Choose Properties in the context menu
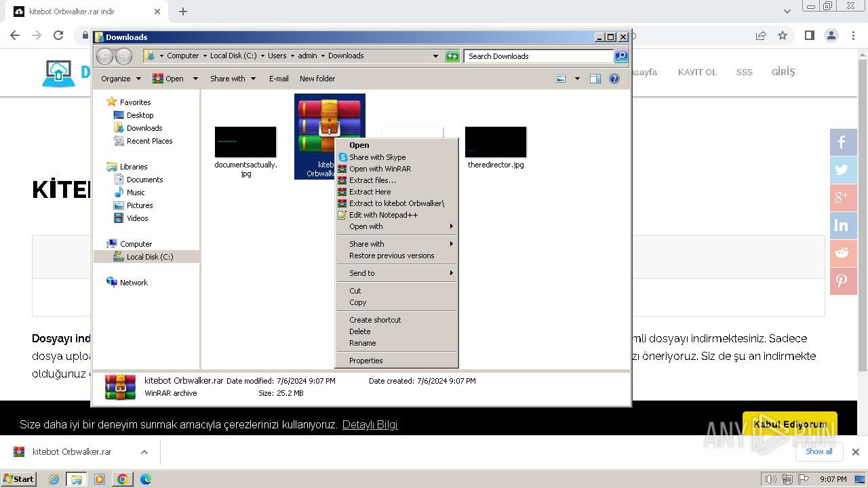This screenshot has width=868, height=488. (397, 361)
